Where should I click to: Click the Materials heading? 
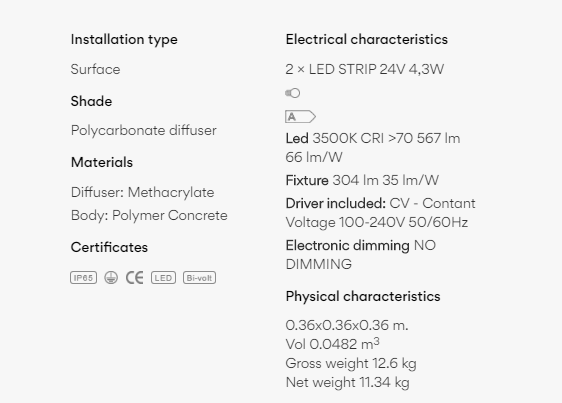pos(102,162)
